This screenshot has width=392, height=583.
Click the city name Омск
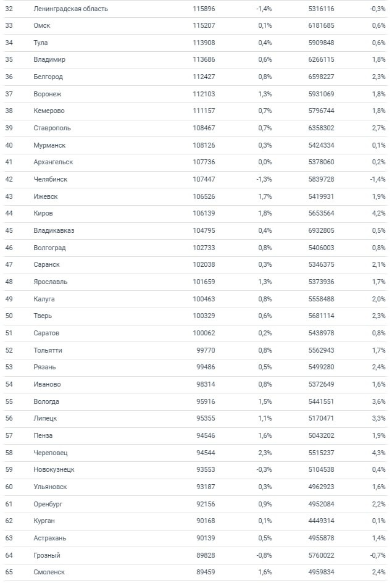43,26
